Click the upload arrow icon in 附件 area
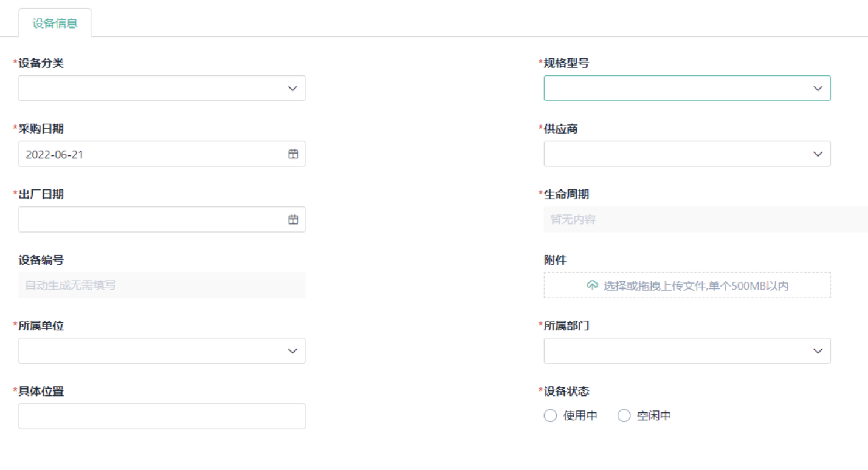Screen dimensions: 868x470 [x=592, y=285]
